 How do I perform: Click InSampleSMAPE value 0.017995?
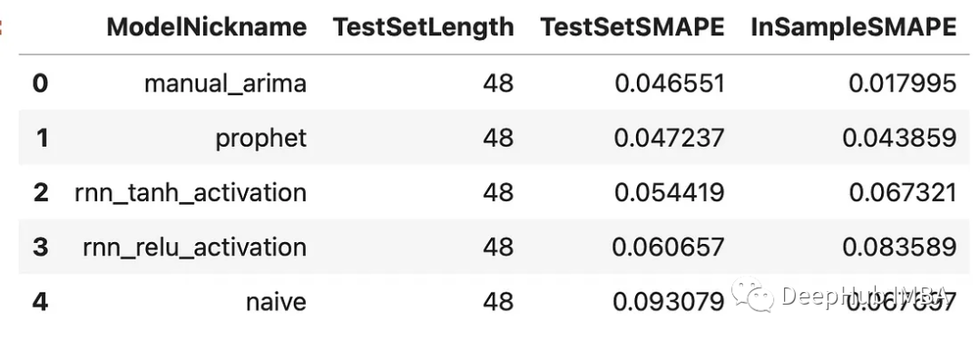[x=903, y=83]
